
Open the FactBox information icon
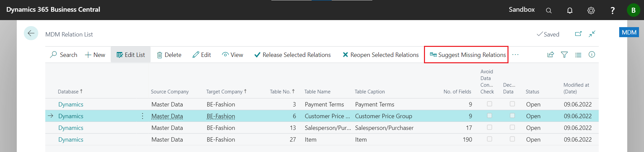click(x=592, y=55)
